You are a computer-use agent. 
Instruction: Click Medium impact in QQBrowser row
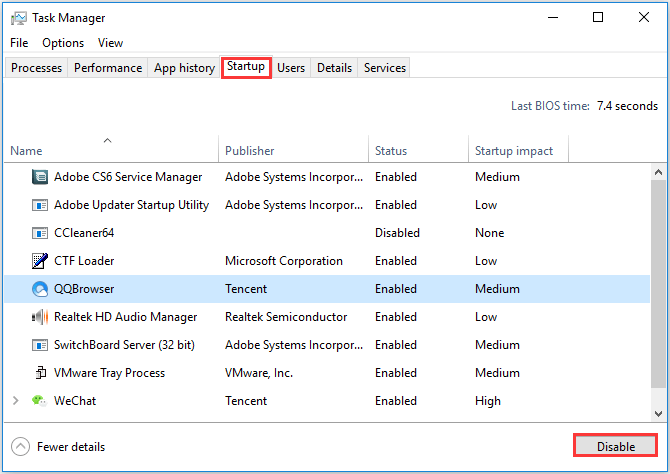click(x=497, y=289)
